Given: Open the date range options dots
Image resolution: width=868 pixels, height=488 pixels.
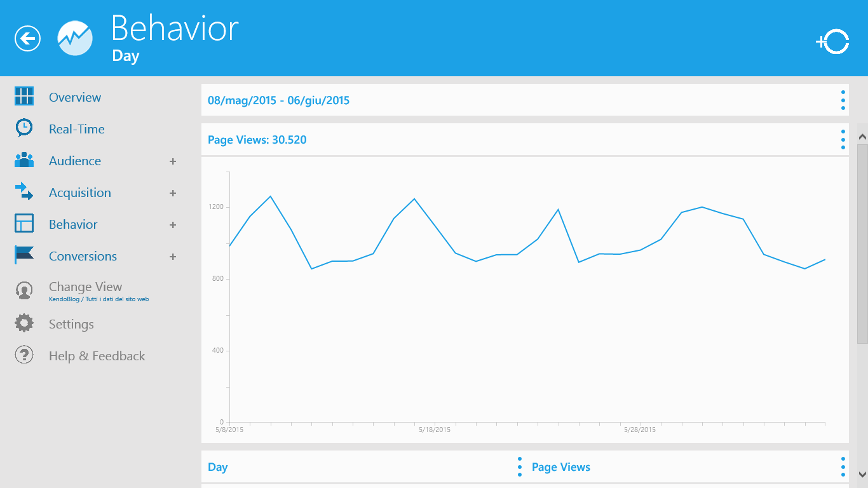Looking at the screenshot, I should (x=843, y=100).
